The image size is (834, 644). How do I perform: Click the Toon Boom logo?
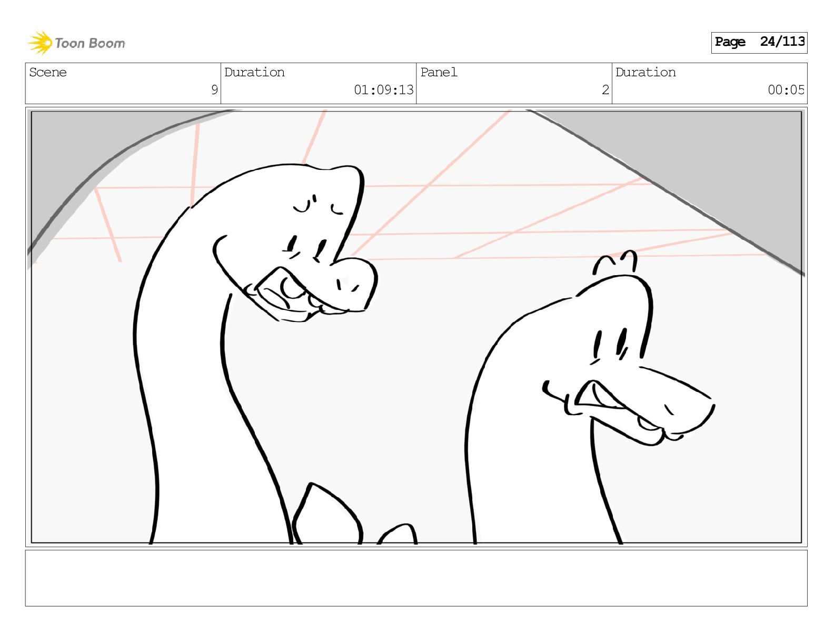(76, 43)
